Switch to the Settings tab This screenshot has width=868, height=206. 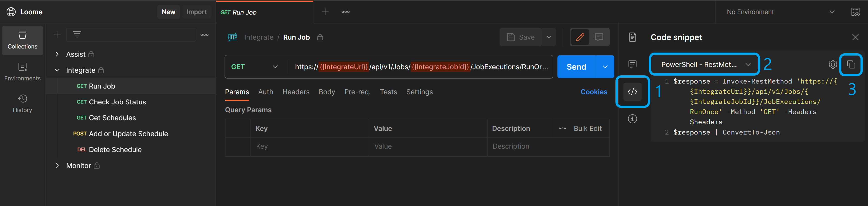pyautogui.click(x=419, y=92)
